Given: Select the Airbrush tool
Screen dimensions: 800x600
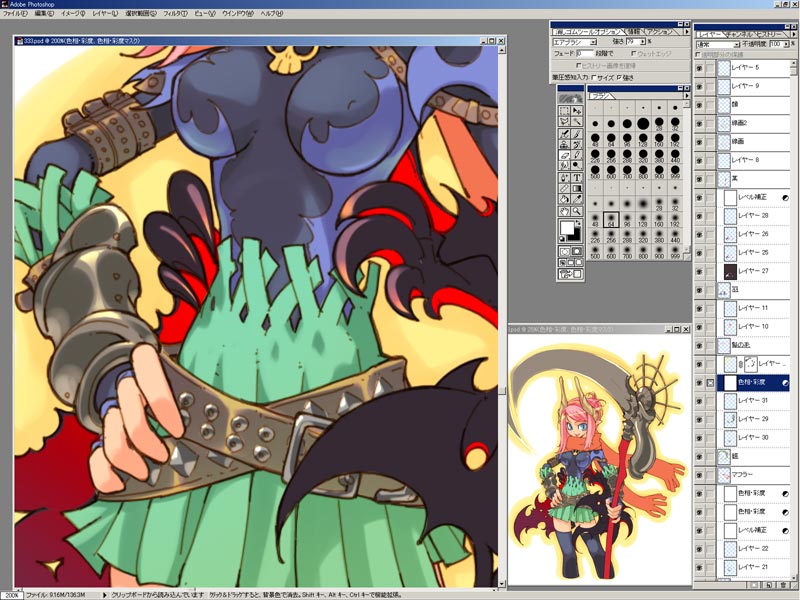Looking at the screenshot, I should pyautogui.click(x=564, y=134).
